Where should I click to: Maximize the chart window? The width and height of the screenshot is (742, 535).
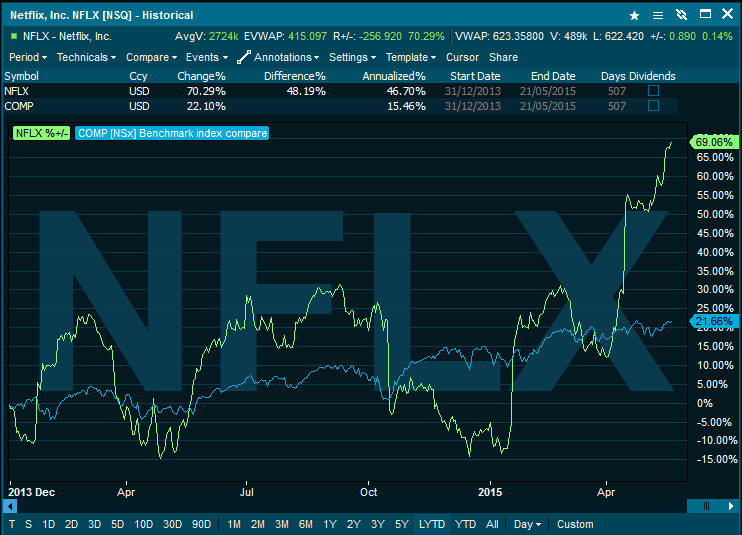[705, 15]
